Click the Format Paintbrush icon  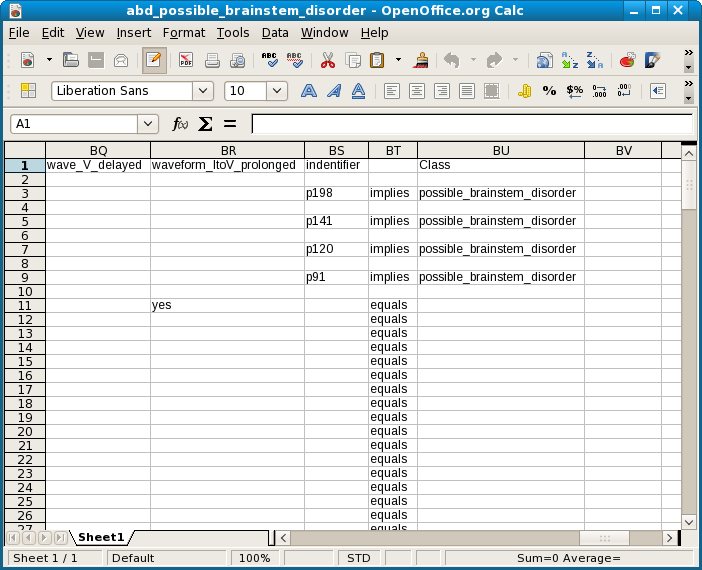click(422, 60)
